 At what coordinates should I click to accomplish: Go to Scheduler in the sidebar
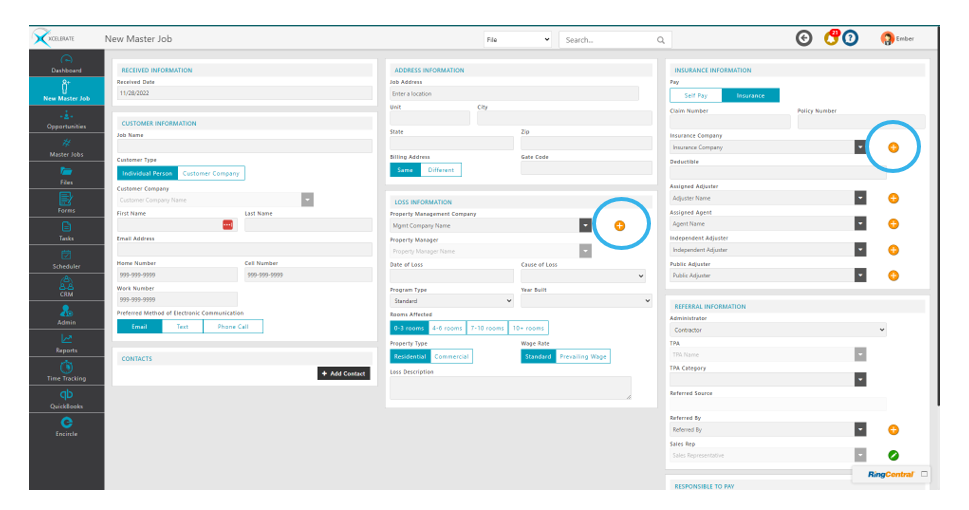click(66, 260)
